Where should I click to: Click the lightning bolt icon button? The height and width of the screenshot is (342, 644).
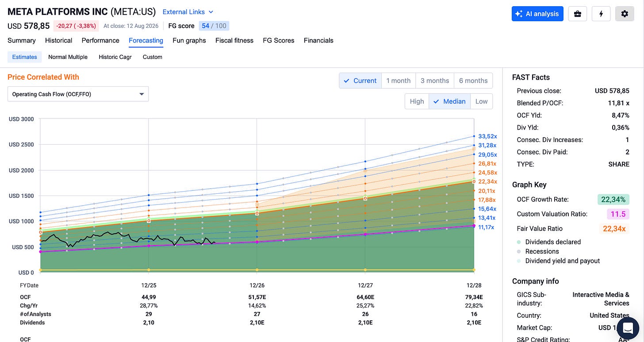[x=601, y=14]
